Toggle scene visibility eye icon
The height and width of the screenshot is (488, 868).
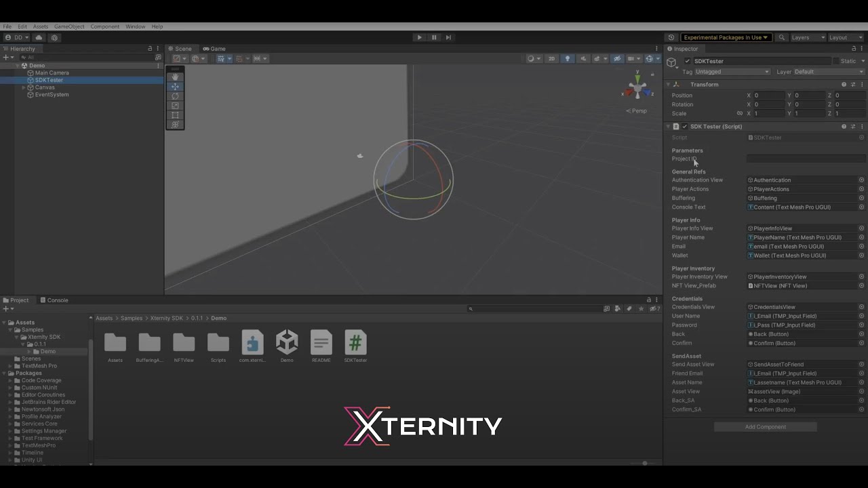point(616,58)
